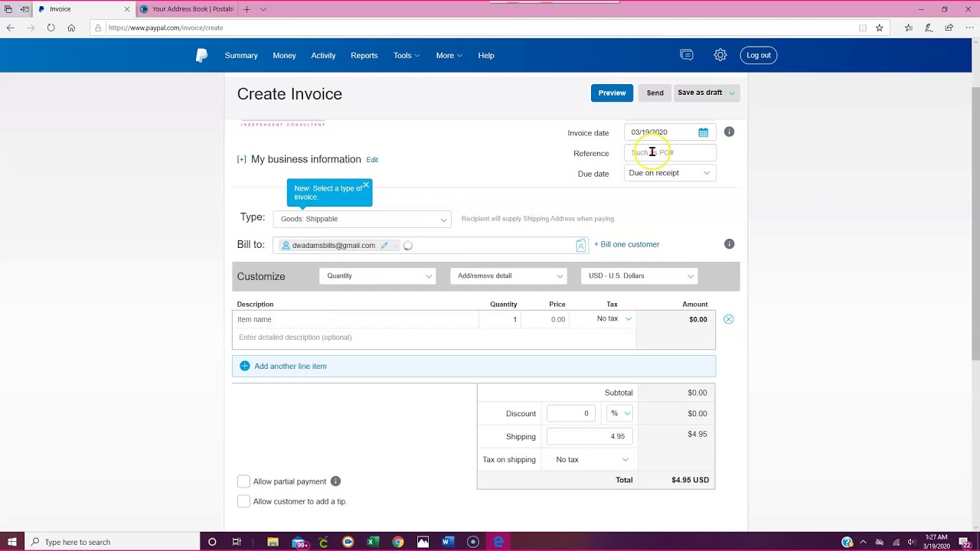Click the Save as draft button
The image size is (980, 551).
700,93
